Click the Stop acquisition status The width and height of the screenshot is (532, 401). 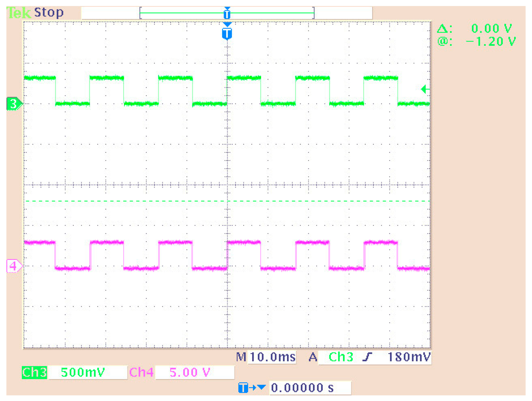pos(49,13)
